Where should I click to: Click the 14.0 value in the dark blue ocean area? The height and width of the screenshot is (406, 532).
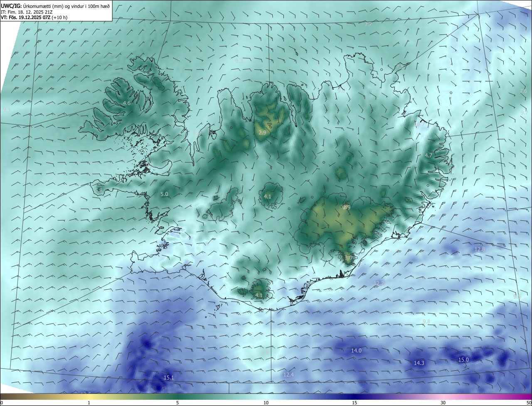356,350
